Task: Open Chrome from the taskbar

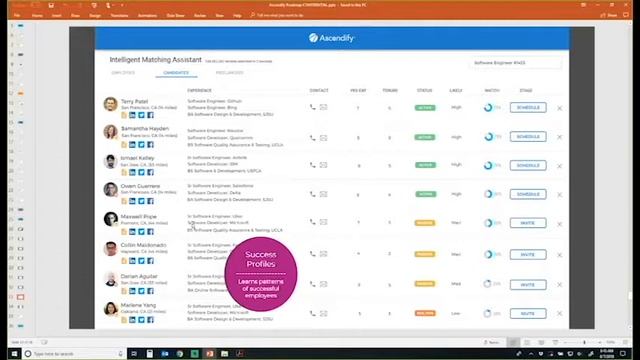Action: tap(180, 353)
